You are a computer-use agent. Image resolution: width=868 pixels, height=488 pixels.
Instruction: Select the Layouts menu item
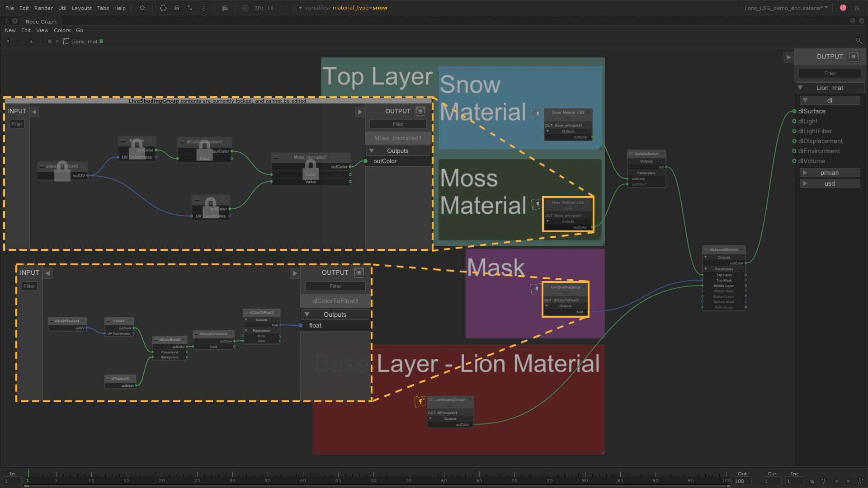[x=81, y=7]
